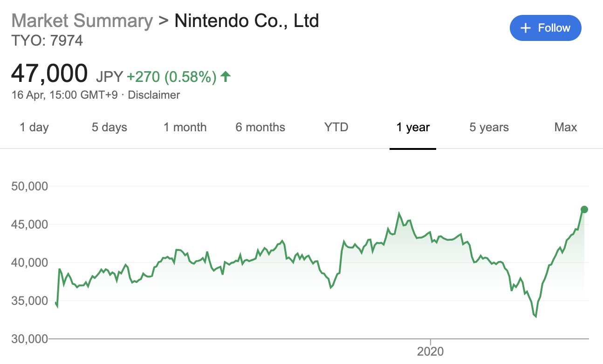
Task: Click the TYO: 7974 ticker text
Action: point(47,41)
